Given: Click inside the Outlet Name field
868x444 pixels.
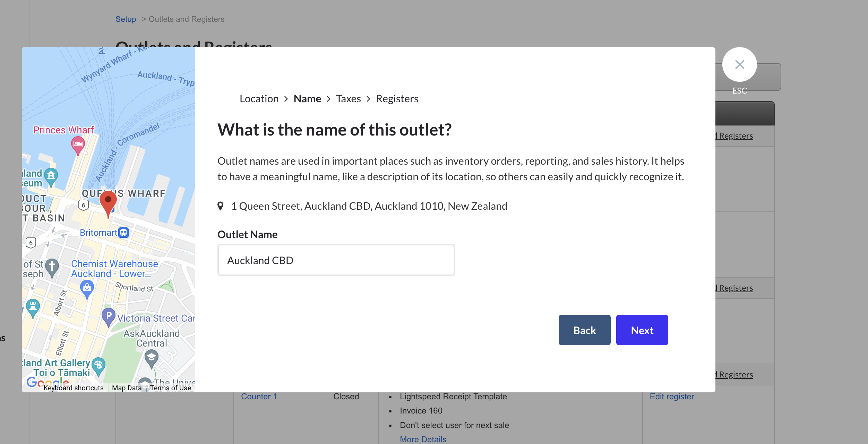Looking at the screenshot, I should click(x=336, y=260).
